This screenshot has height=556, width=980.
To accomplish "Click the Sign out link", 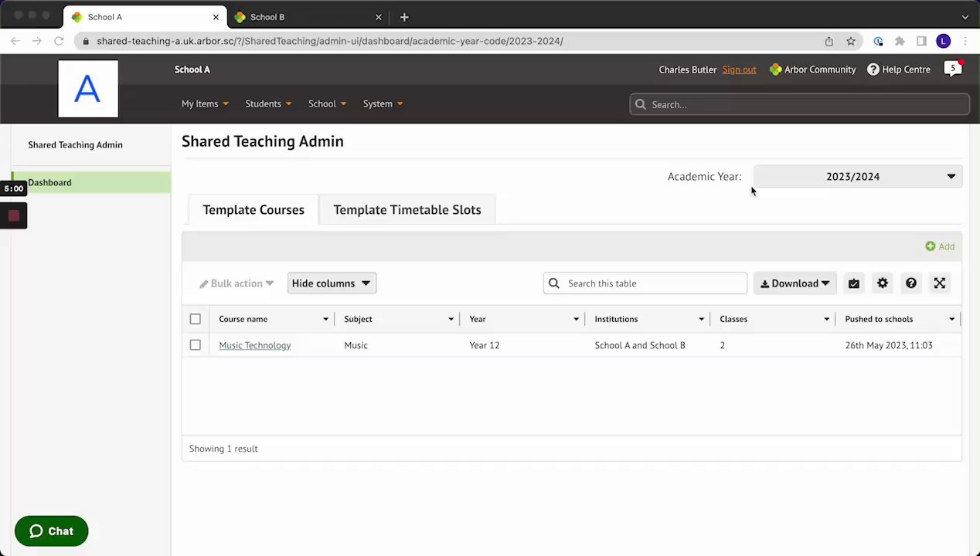I will 739,69.
